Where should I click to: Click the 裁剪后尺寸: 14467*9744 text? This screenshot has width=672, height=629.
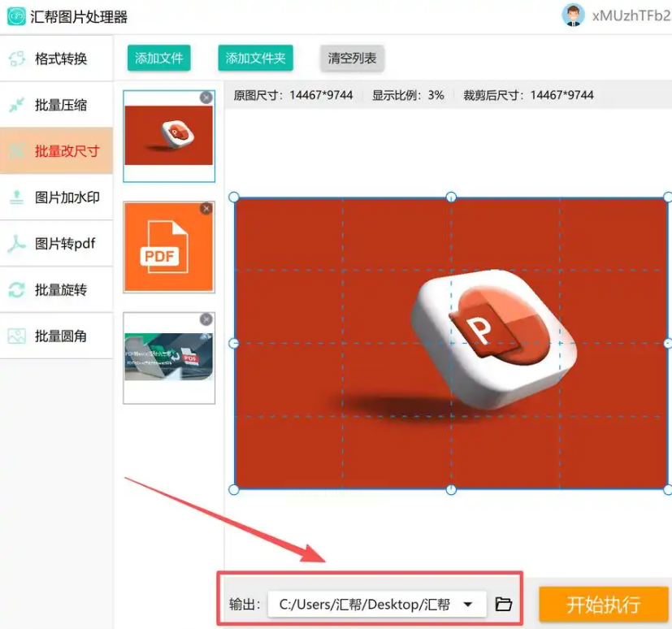[x=528, y=95]
